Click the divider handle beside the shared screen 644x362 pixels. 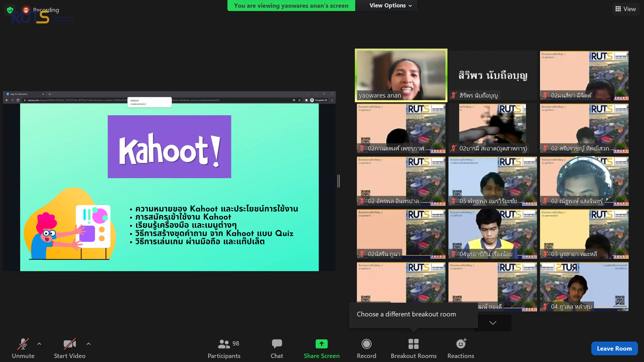tap(339, 181)
